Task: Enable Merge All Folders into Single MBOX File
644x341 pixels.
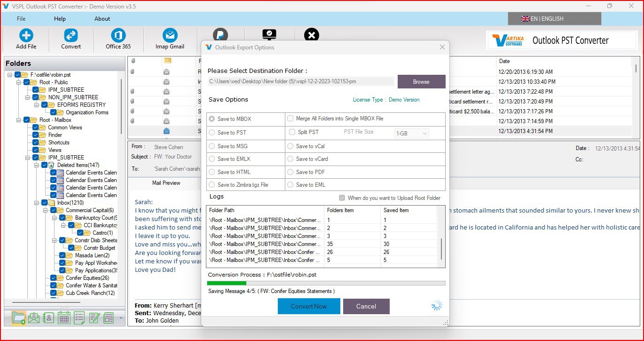Action: 291,119
